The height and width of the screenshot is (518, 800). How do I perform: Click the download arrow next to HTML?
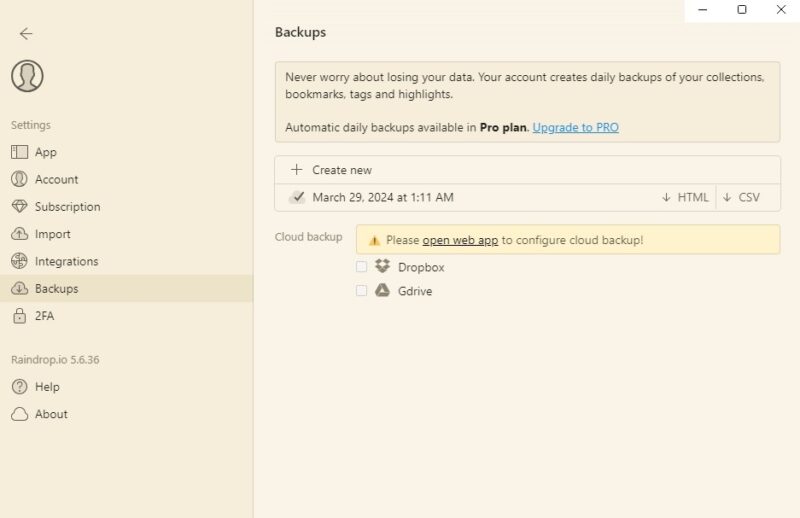click(666, 198)
